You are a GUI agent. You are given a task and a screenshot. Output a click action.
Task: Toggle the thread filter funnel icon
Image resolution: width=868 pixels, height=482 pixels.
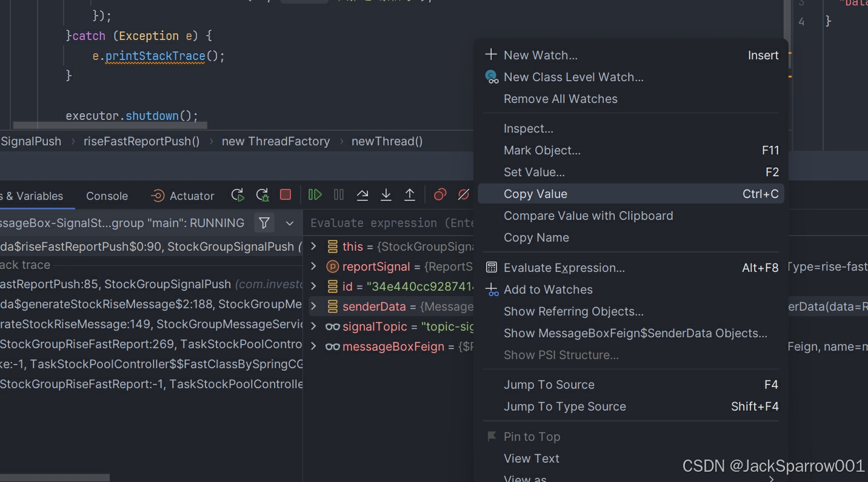(x=264, y=223)
